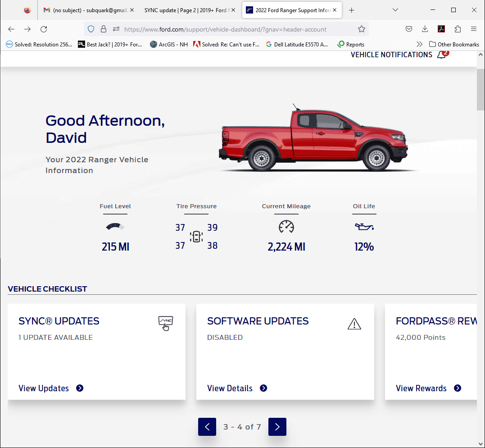Open the Firefox application menu
This screenshot has width=485, height=448.
(474, 29)
